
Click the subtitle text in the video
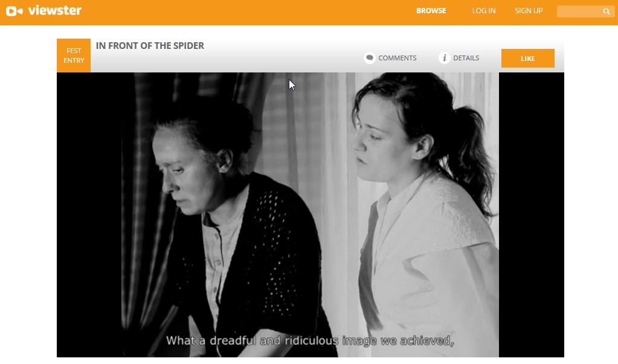[310, 340]
